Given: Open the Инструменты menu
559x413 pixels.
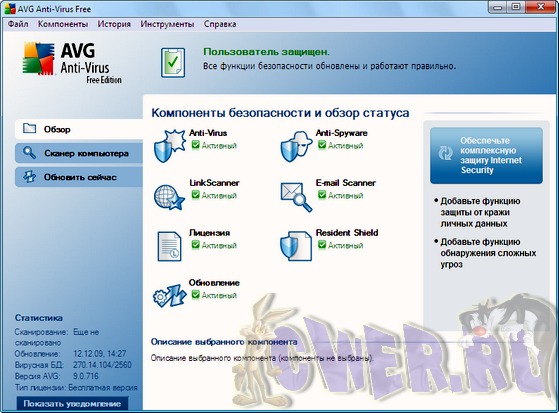Looking at the screenshot, I should coord(167,24).
